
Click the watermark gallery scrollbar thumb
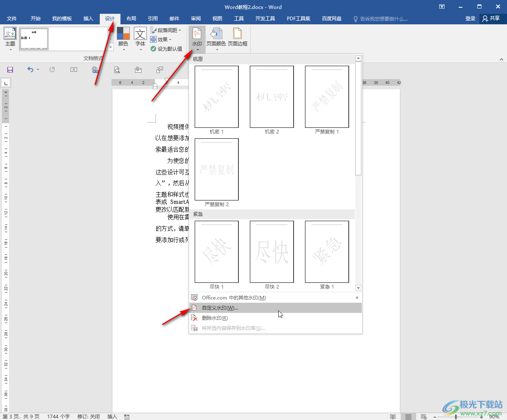[358, 118]
